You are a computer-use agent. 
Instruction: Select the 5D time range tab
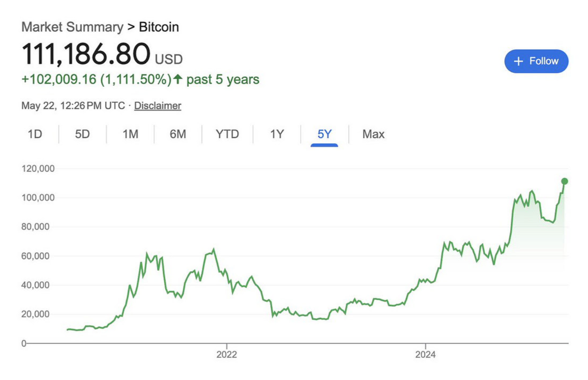[x=82, y=134]
